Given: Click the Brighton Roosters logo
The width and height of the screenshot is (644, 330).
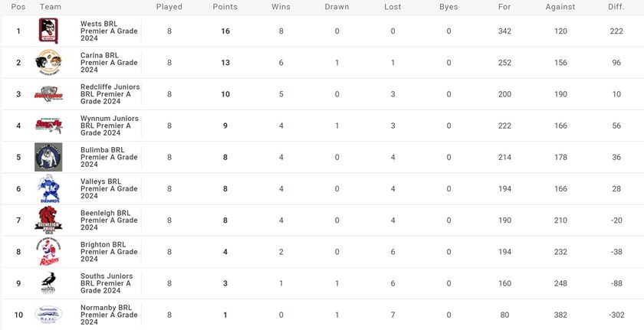Looking at the screenshot, I should click(x=48, y=251).
